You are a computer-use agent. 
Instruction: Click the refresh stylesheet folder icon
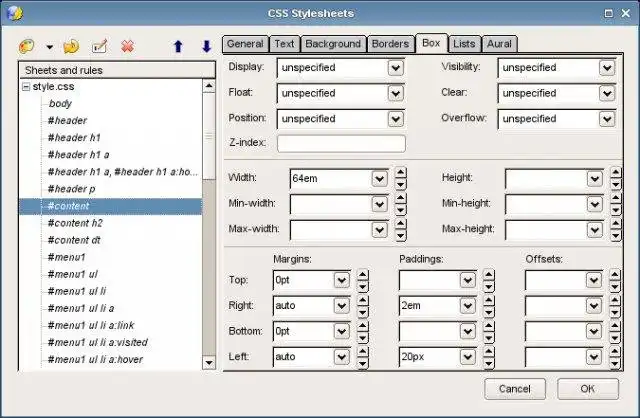click(71, 46)
